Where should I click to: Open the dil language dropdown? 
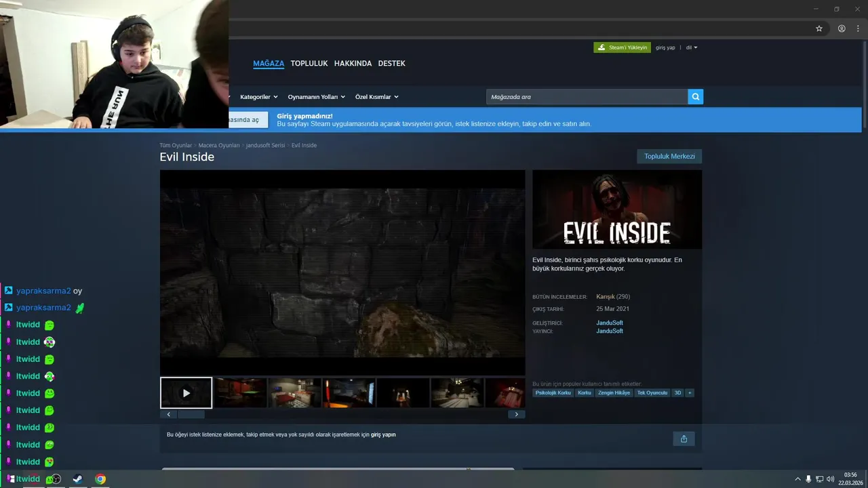pyautogui.click(x=692, y=47)
